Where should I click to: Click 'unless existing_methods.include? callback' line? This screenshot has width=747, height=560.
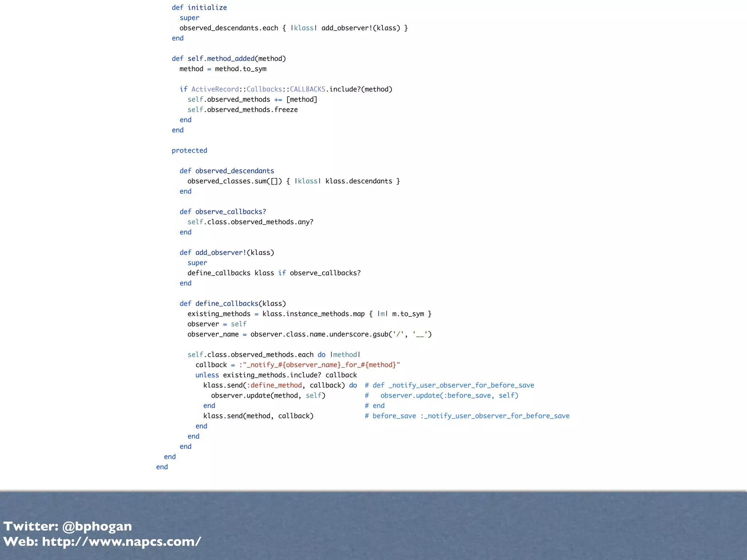tap(276, 375)
